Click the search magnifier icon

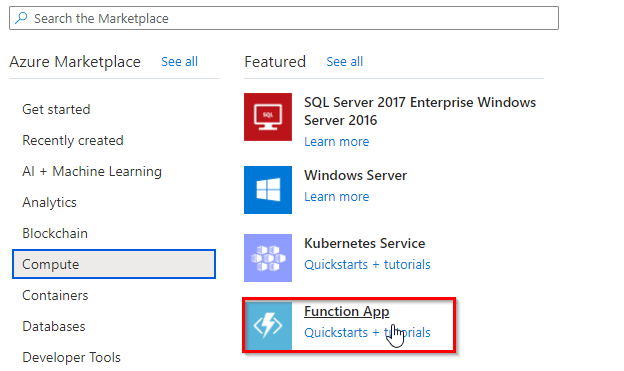coord(21,18)
